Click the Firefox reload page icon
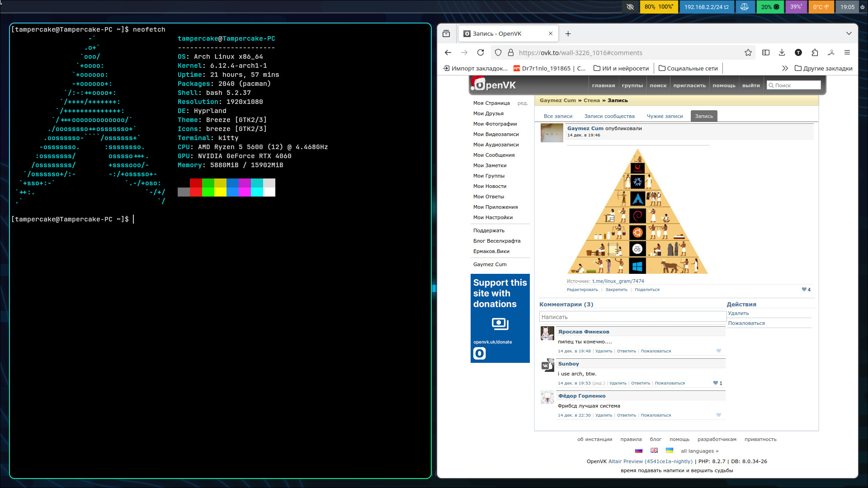The width and height of the screenshot is (868, 488). click(x=481, y=52)
